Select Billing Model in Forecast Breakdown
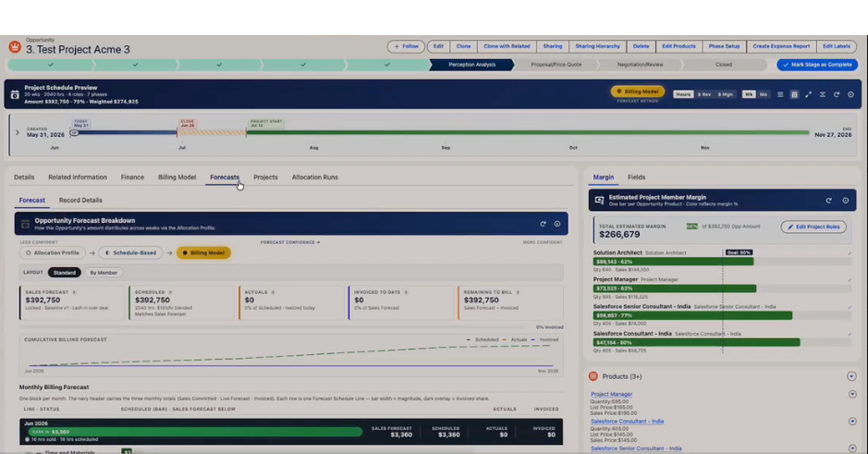This screenshot has height=454, width=868. (x=203, y=253)
